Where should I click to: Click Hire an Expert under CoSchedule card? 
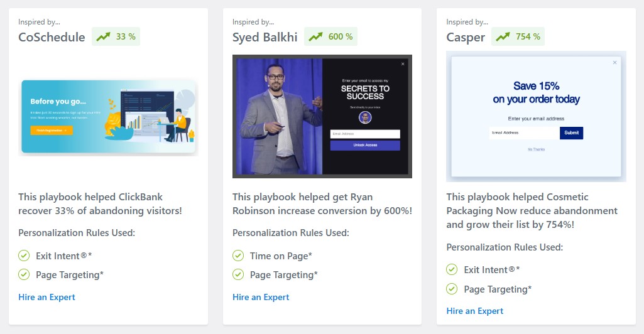(x=47, y=297)
